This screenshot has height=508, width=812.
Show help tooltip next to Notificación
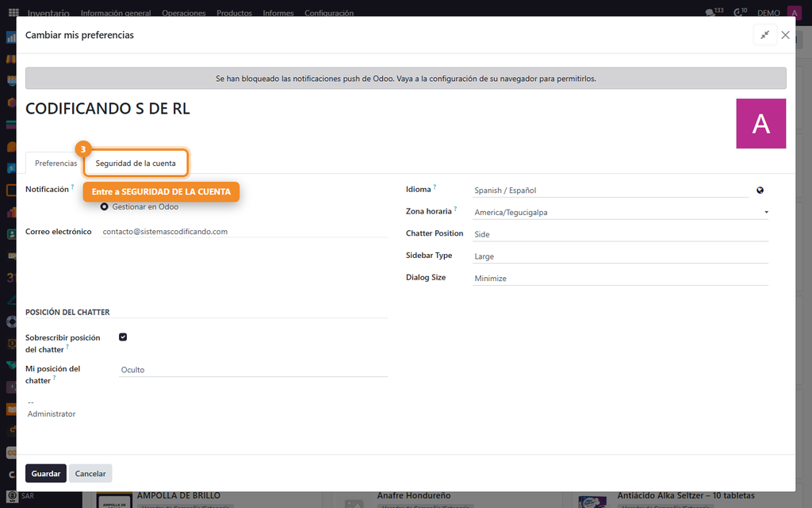(72, 187)
